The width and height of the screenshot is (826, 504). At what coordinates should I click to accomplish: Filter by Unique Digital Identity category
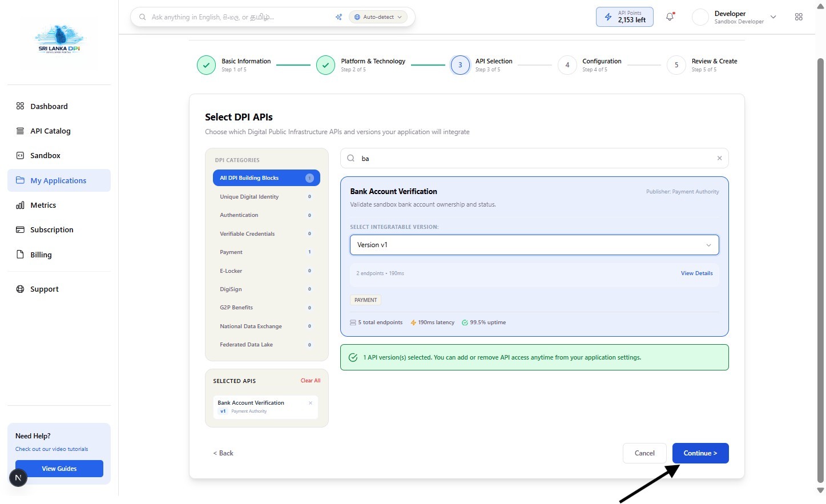[267, 196]
